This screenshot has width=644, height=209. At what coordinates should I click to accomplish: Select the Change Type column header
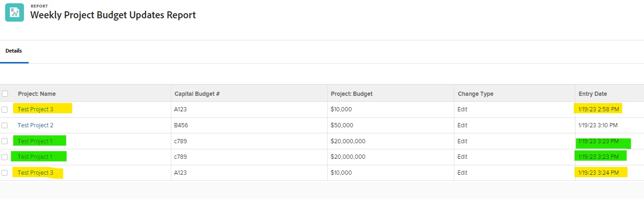tap(475, 93)
